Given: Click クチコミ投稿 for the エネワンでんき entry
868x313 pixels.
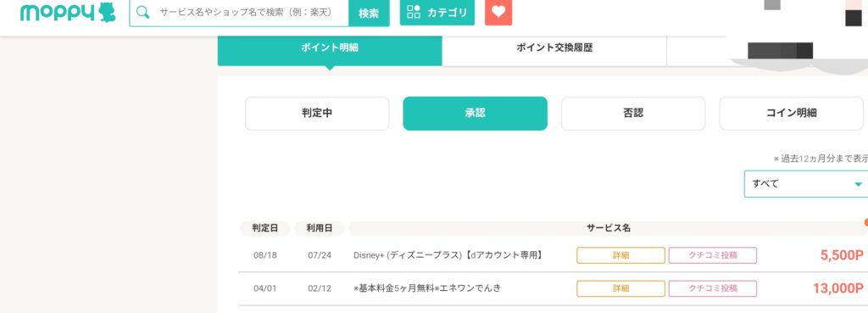Looking at the screenshot, I should coord(712,288).
